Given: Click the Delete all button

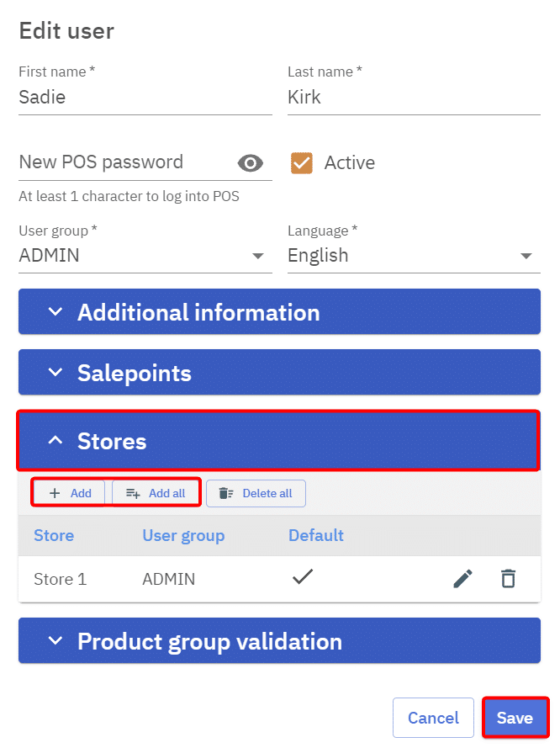Looking at the screenshot, I should tap(256, 493).
